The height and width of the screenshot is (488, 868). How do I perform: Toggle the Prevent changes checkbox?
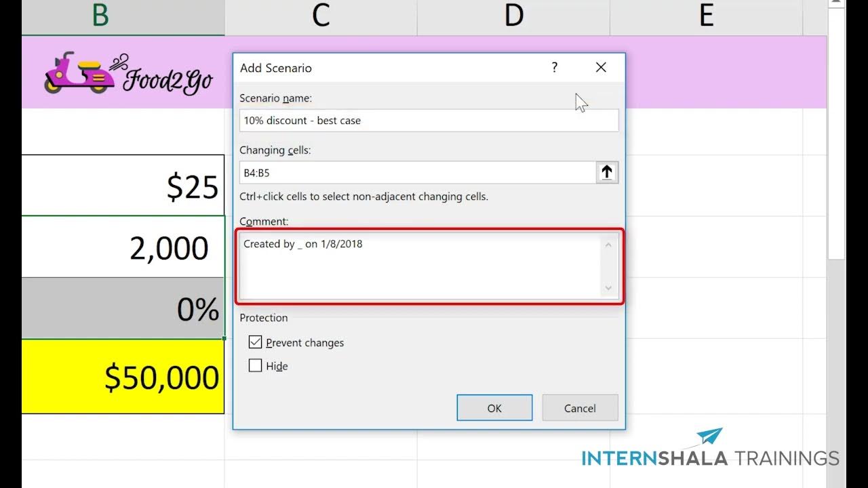tap(256, 342)
